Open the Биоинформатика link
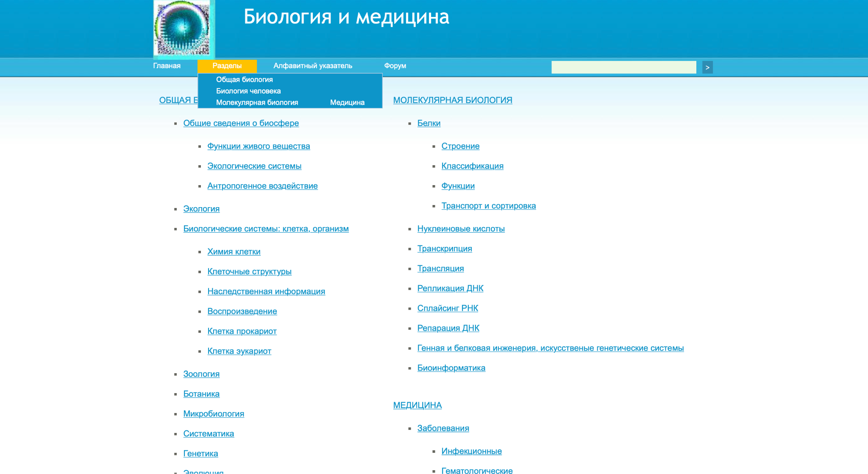 (x=451, y=368)
